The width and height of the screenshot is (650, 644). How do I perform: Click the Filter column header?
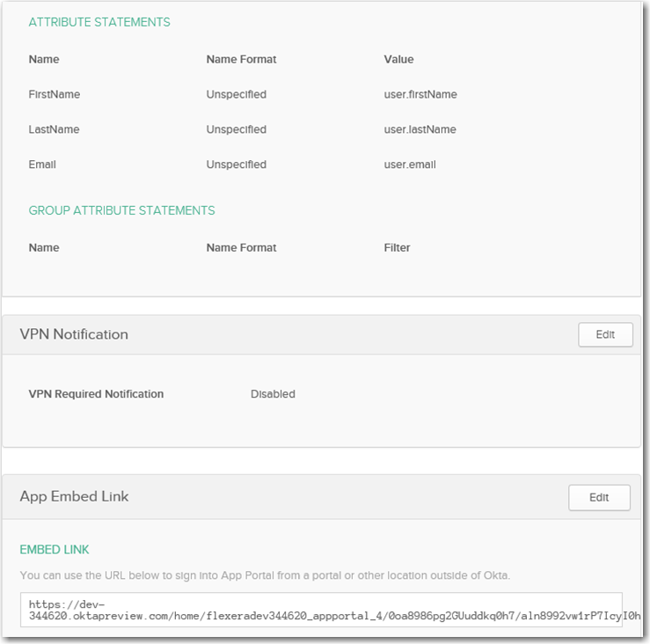click(397, 247)
